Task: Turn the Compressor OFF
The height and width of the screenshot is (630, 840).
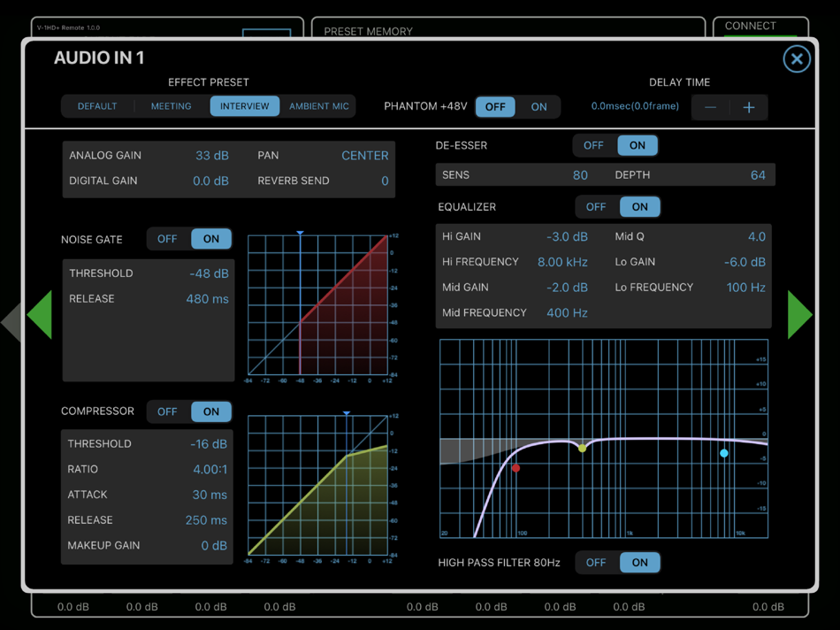Action: [167, 411]
